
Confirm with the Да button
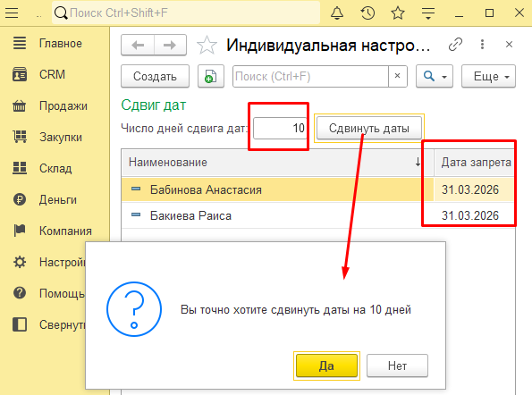(x=326, y=366)
